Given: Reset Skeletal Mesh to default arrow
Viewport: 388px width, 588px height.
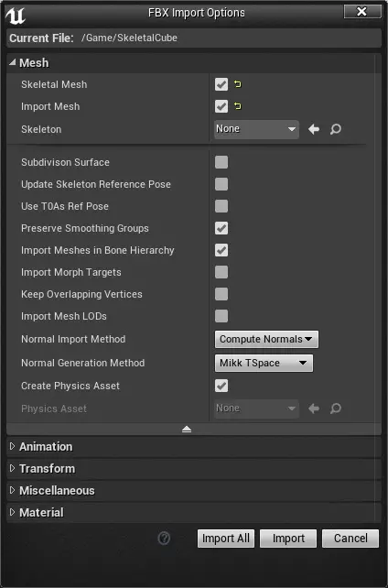Looking at the screenshot, I should click(x=238, y=84).
